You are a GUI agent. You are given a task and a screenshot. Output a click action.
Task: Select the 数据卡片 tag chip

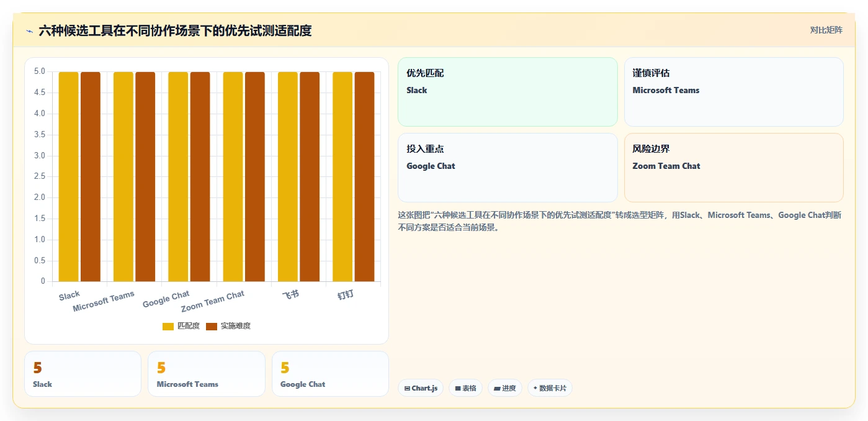coord(550,388)
